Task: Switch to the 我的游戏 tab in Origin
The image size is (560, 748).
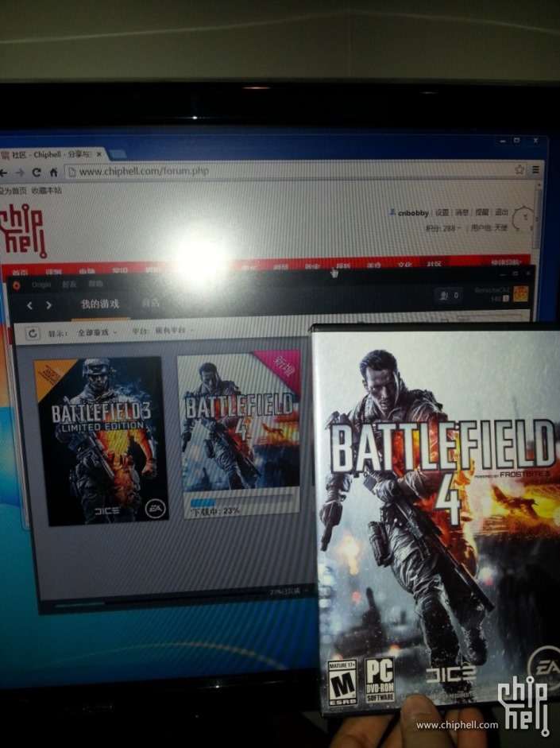Action: [99, 304]
